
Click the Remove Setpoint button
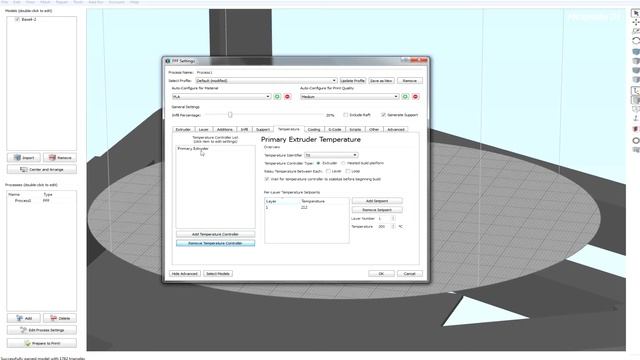[x=377, y=210]
